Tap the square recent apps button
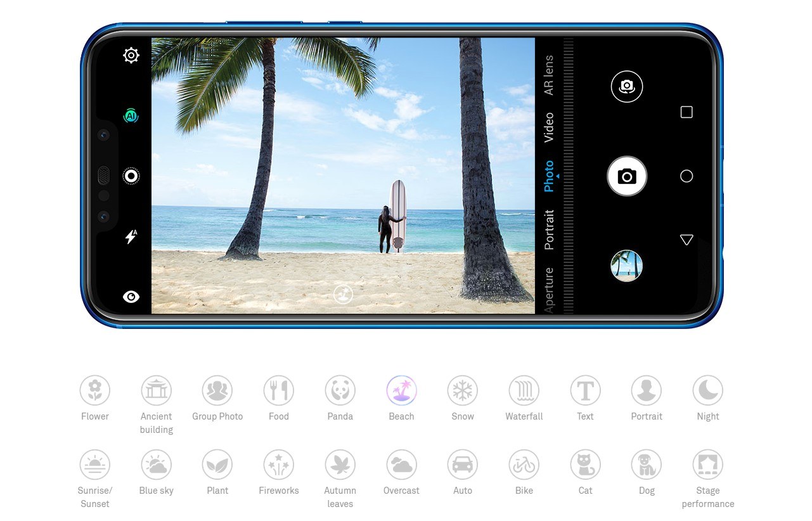 pos(686,112)
